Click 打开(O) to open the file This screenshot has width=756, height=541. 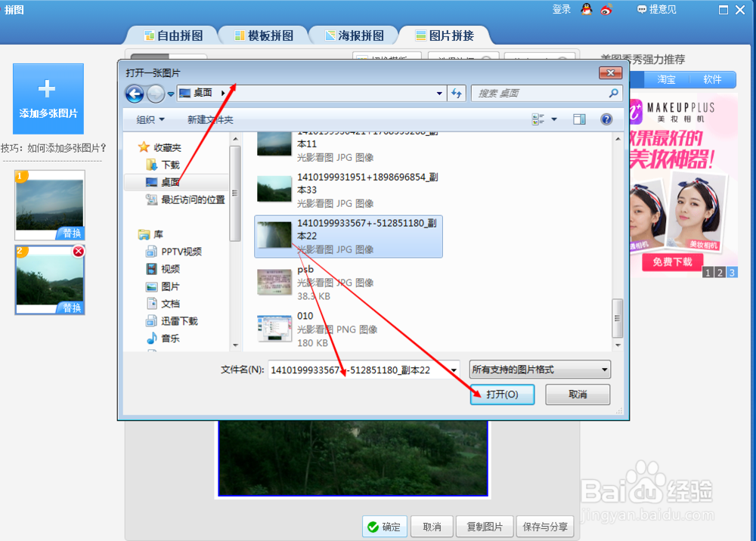[502, 394]
